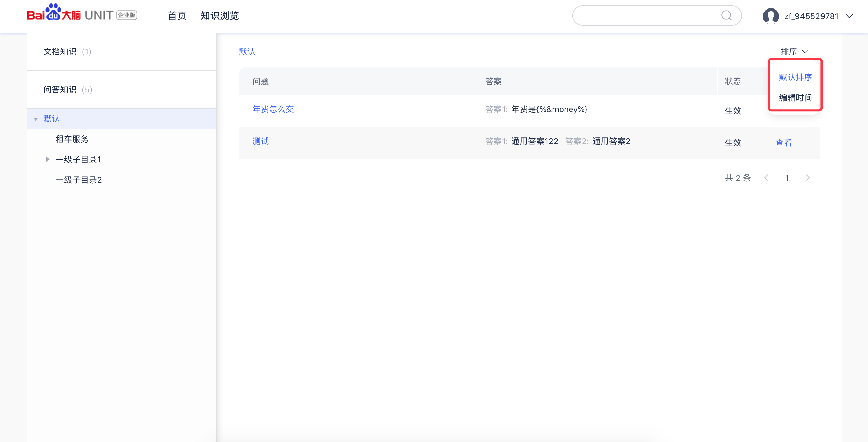Click the 企业版 badge by the logo
868x442 pixels.
127,15
